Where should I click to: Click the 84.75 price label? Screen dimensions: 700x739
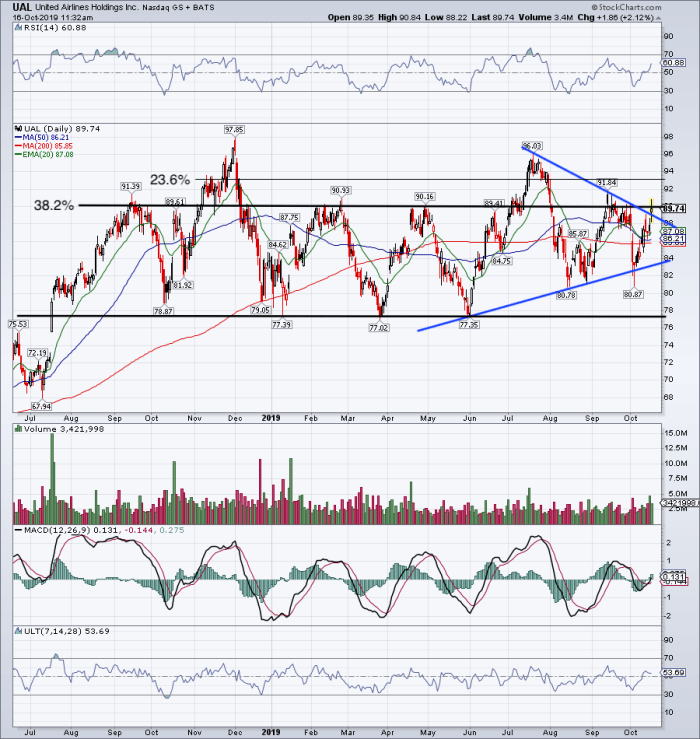click(502, 261)
